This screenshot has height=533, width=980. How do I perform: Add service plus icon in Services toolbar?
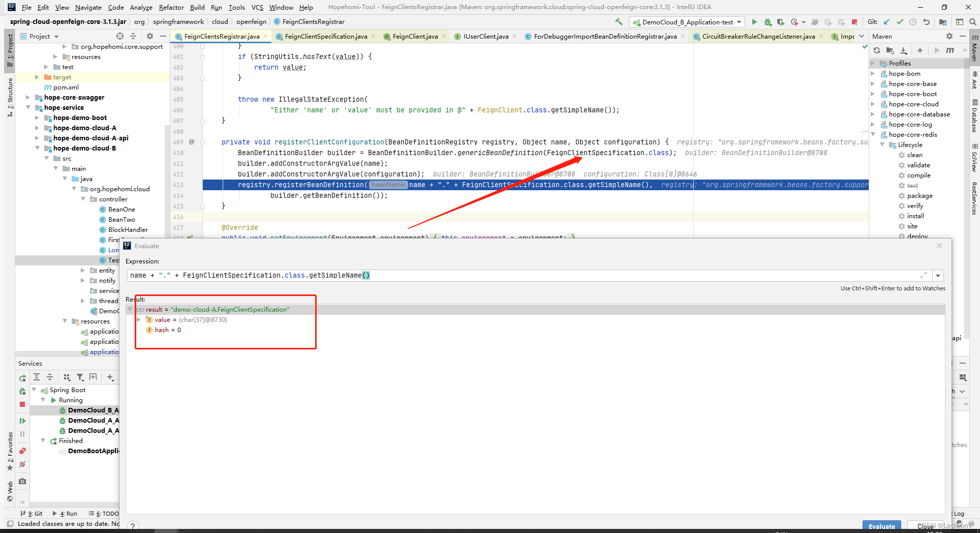click(110, 377)
